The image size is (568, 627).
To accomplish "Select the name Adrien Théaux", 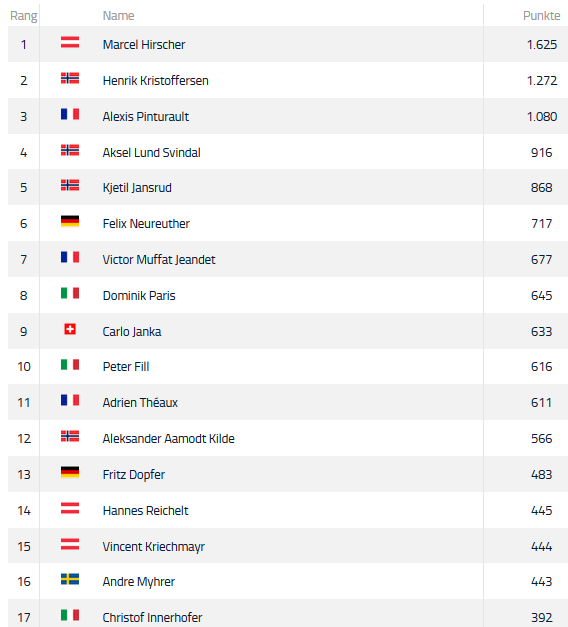I will 140,402.
